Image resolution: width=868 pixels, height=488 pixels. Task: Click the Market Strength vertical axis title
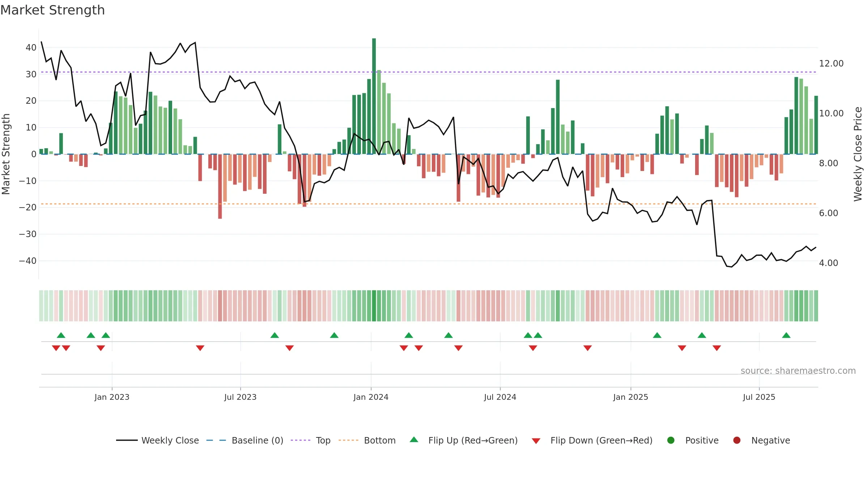coord(6,154)
